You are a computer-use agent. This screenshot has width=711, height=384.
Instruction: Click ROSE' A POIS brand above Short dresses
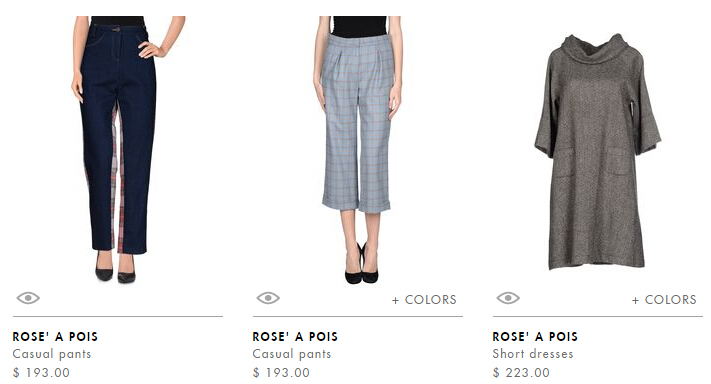point(535,336)
